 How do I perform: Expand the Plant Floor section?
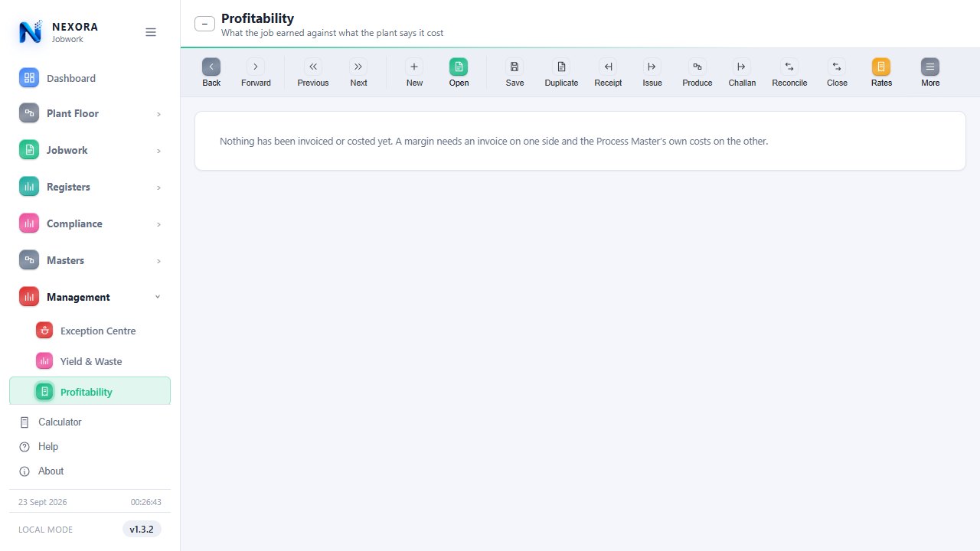click(x=90, y=113)
